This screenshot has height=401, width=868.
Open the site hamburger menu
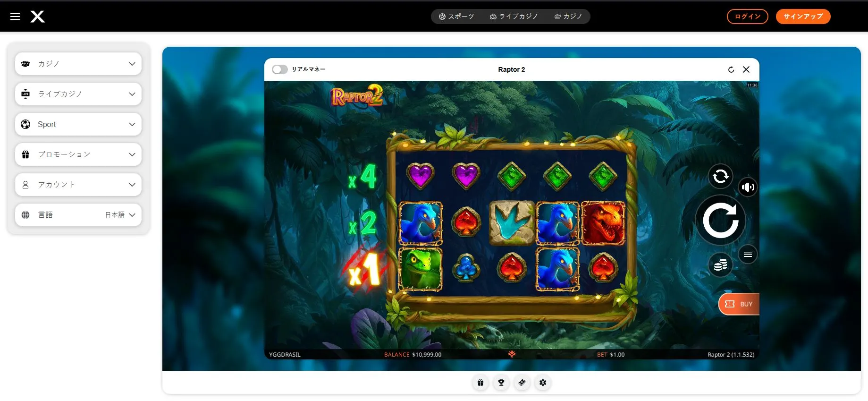[x=15, y=17]
